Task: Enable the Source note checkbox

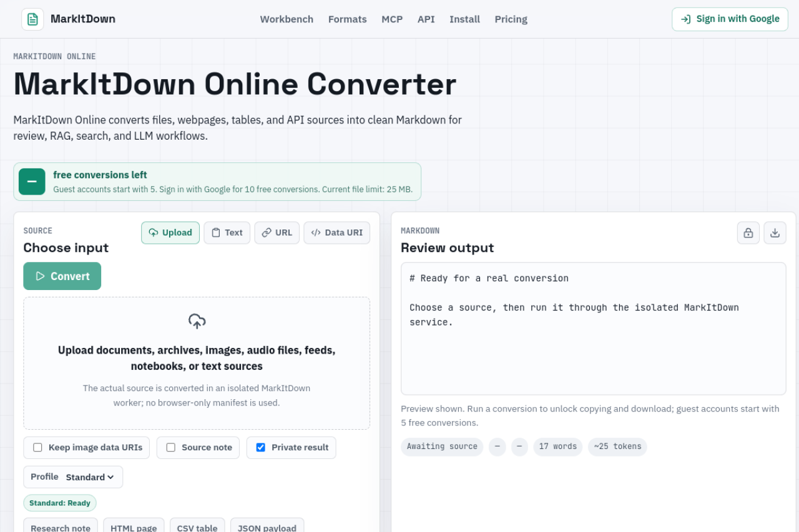Action: pos(170,448)
